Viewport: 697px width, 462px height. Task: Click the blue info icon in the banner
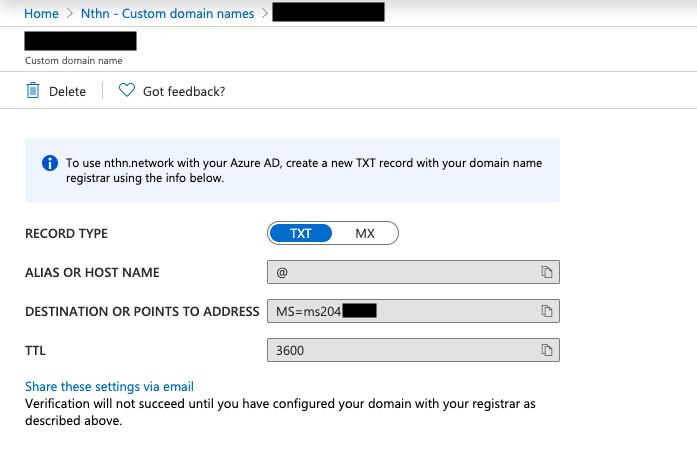[x=49, y=163]
